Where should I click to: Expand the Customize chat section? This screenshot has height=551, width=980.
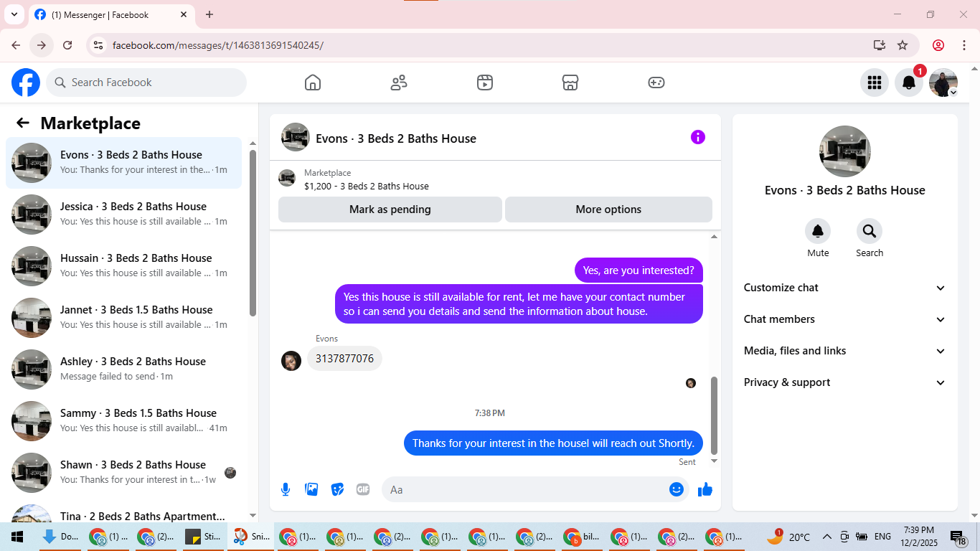coord(845,288)
